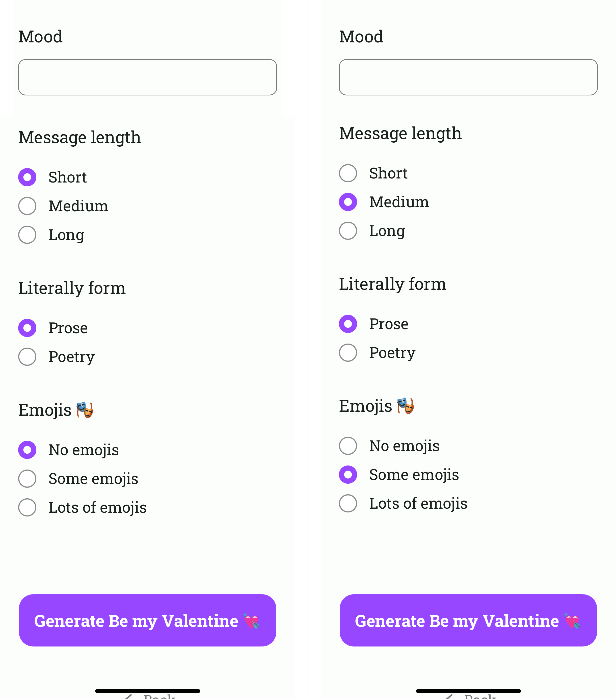Viewport: 616px width, 699px height.
Task: Pick Some emojis in left screen
Action: tap(27, 478)
